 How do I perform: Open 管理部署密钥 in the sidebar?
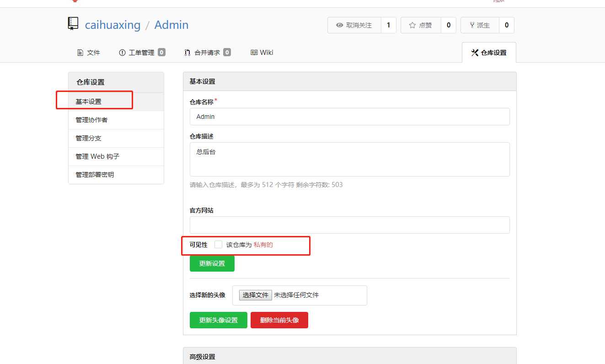click(116, 175)
